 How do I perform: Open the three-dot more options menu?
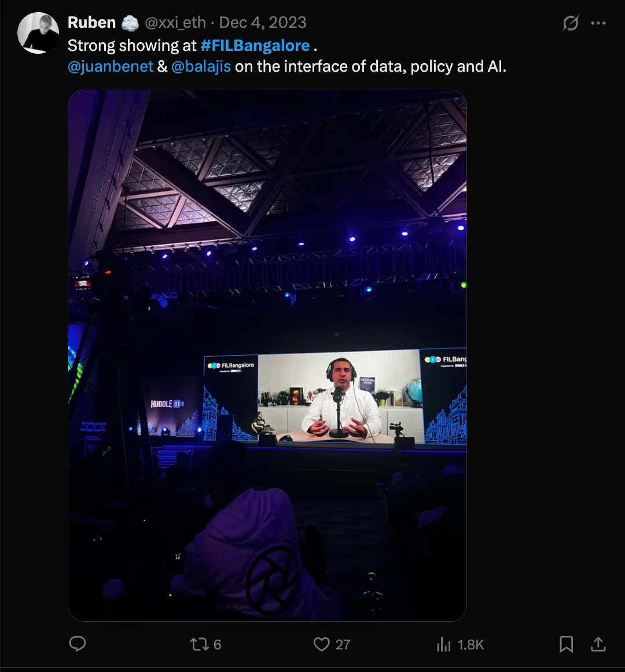[598, 23]
